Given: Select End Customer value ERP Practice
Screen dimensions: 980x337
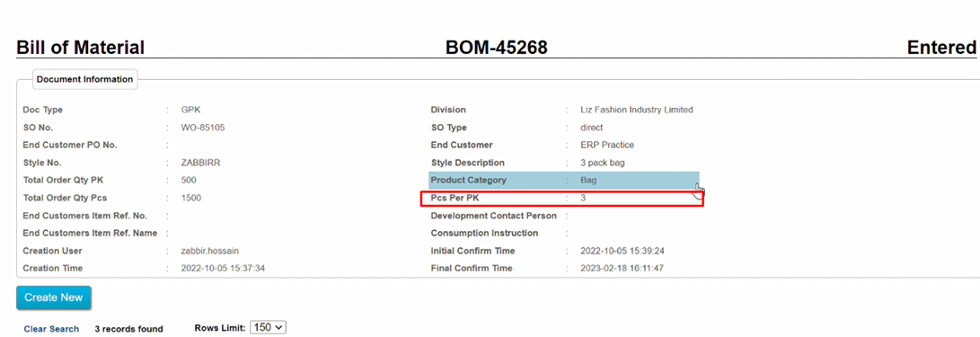Looking at the screenshot, I should (x=607, y=145).
